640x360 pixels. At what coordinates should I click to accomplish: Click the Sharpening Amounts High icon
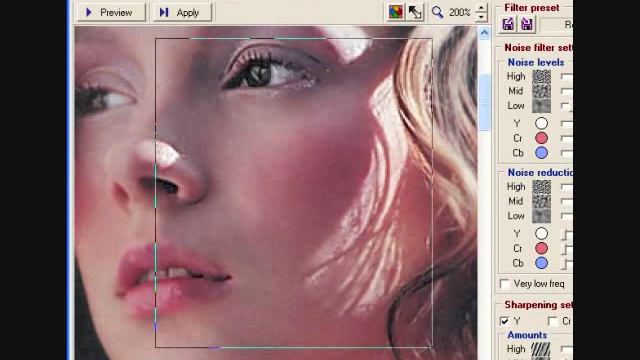coord(540,349)
